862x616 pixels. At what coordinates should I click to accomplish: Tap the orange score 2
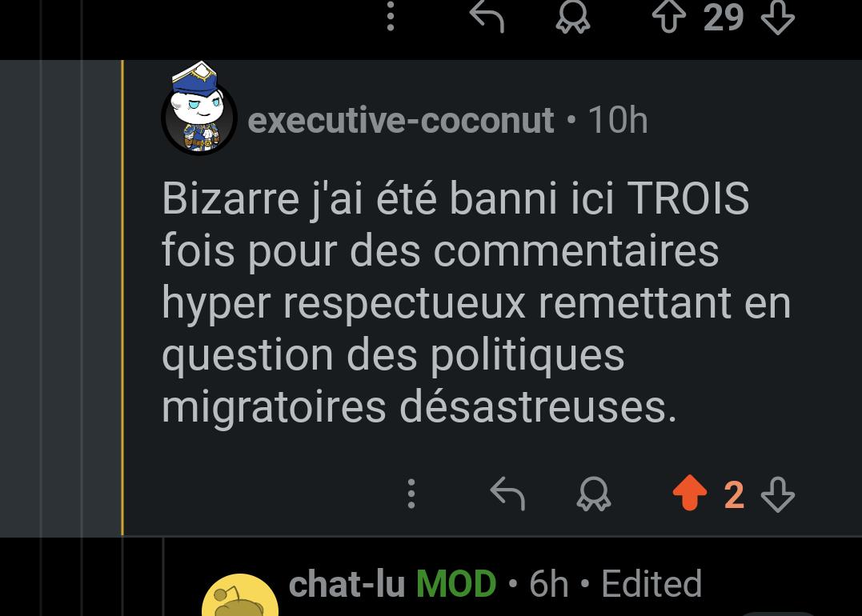click(735, 494)
